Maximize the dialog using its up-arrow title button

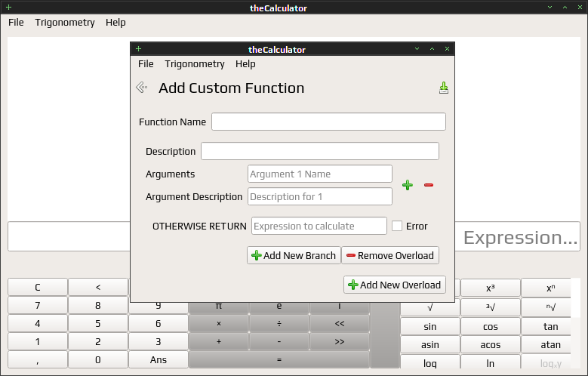[432, 49]
